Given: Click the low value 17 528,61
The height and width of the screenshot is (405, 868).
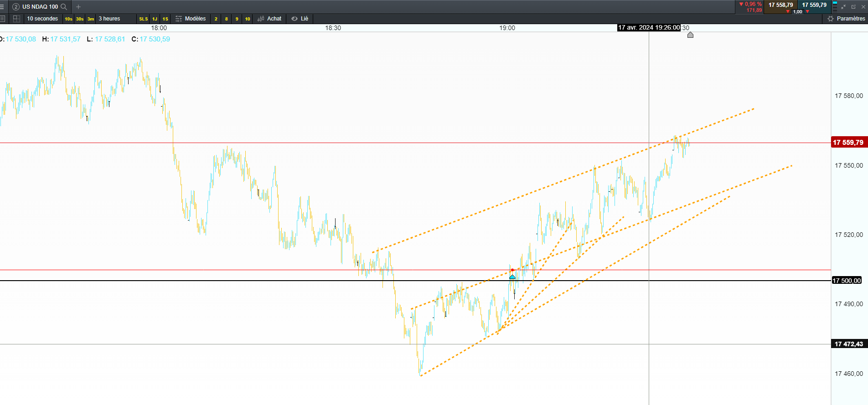Looking at the screenshot, I should coord(110,39).
